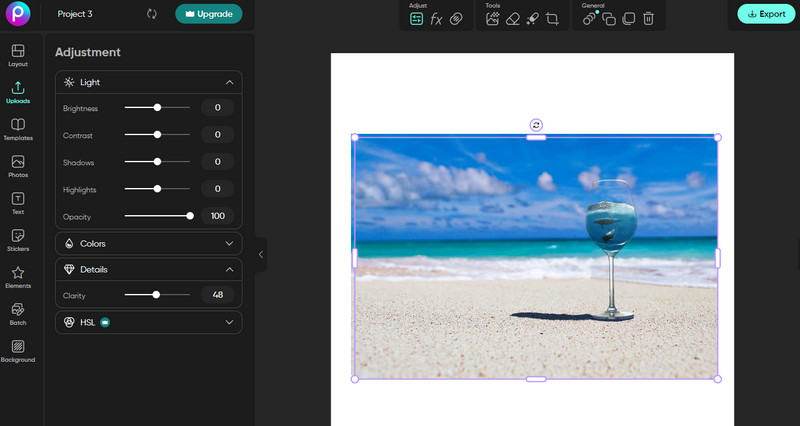Click the Export button
The image size is (800, 426).
765,14
